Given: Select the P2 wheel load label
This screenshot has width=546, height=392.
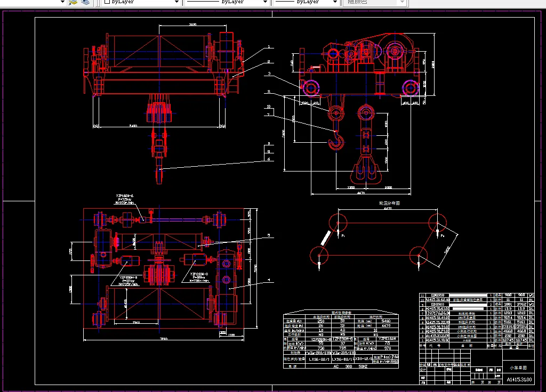Looking at the screenshot, I should 443,236.
